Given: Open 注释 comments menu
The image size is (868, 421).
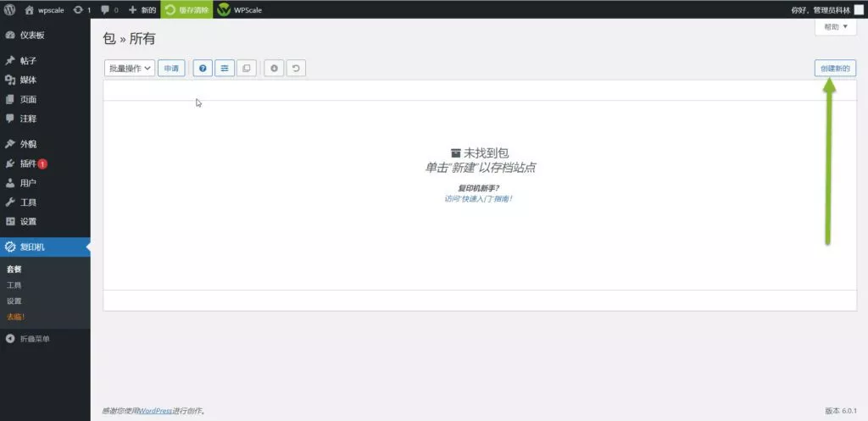Looking at the screenshot, I should click(x=28, y=119).
